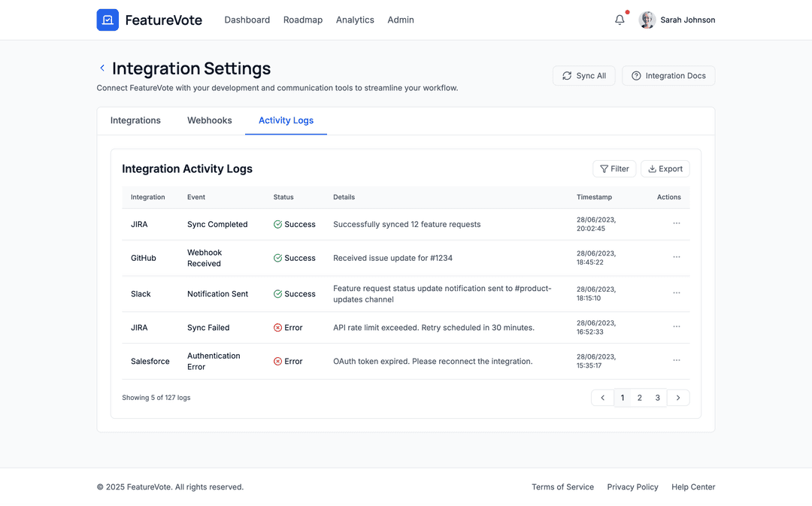Screen dimensions: 812x506
Task: Switch to the Integrations tab
Action: coord(135,120)
